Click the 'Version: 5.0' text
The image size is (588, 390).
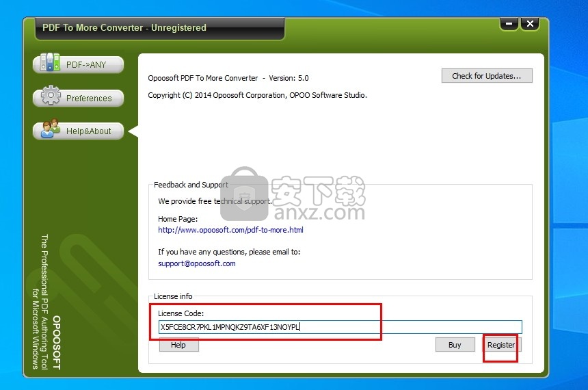[289, 78]
